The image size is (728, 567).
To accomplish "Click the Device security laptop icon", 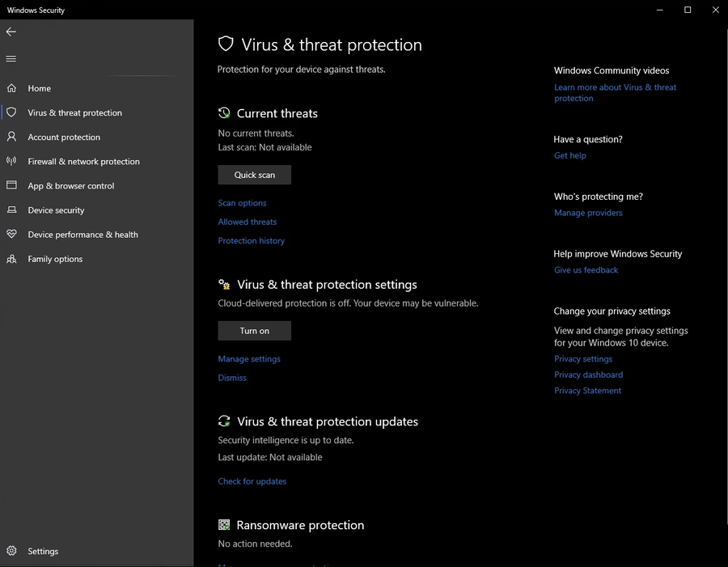I will click(x=11, y=209).
